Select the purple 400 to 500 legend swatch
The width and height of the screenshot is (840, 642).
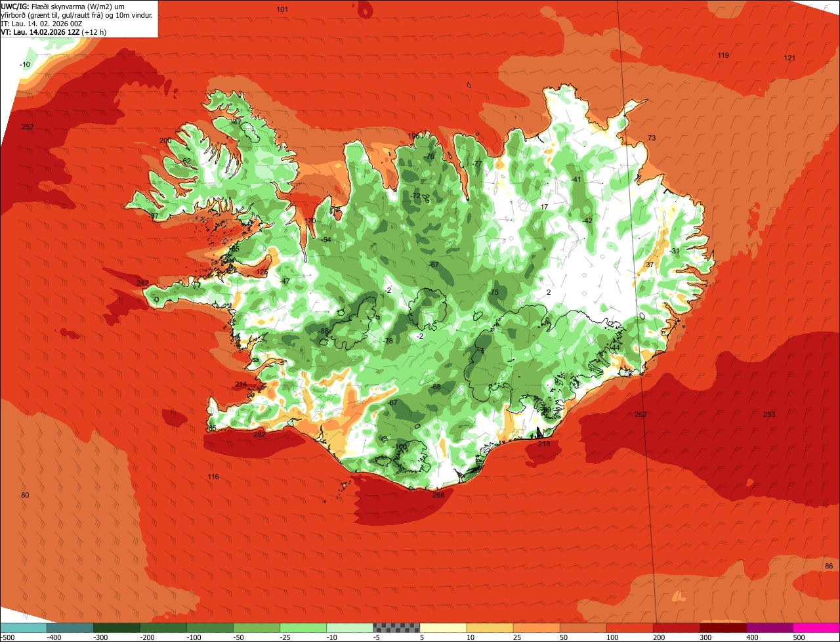[769, 628]
